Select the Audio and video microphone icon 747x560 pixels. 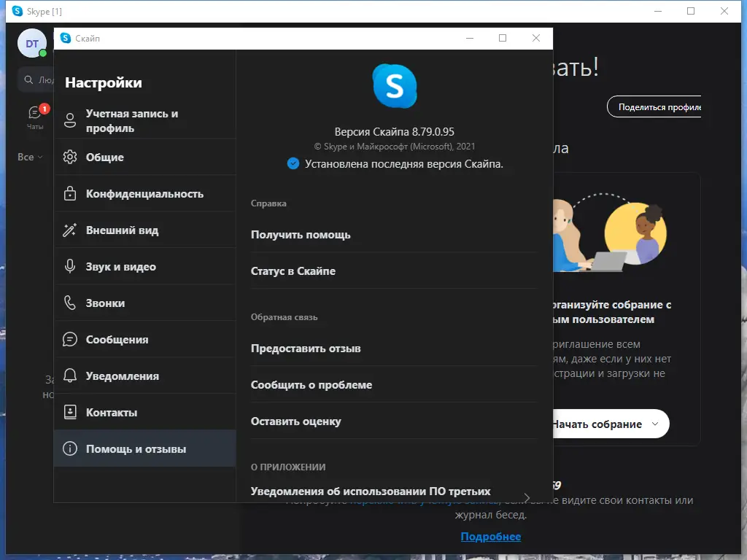tap(70, 266)
